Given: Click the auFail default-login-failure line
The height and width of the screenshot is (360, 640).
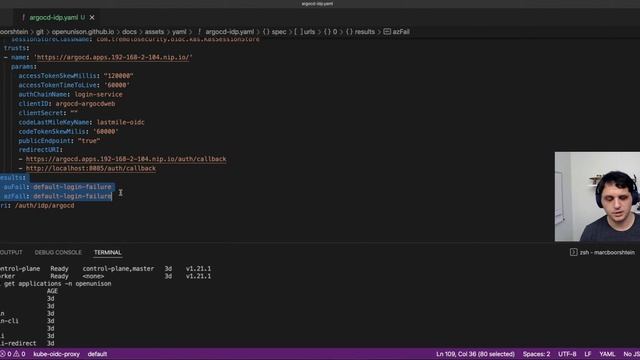Looking at the screenshot, I should [x=57, y=187].
